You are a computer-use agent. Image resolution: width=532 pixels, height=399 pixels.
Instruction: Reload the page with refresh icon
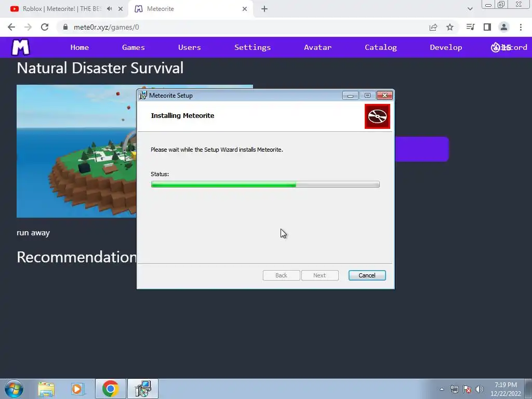pyautogui.click(x=45, y=27)
